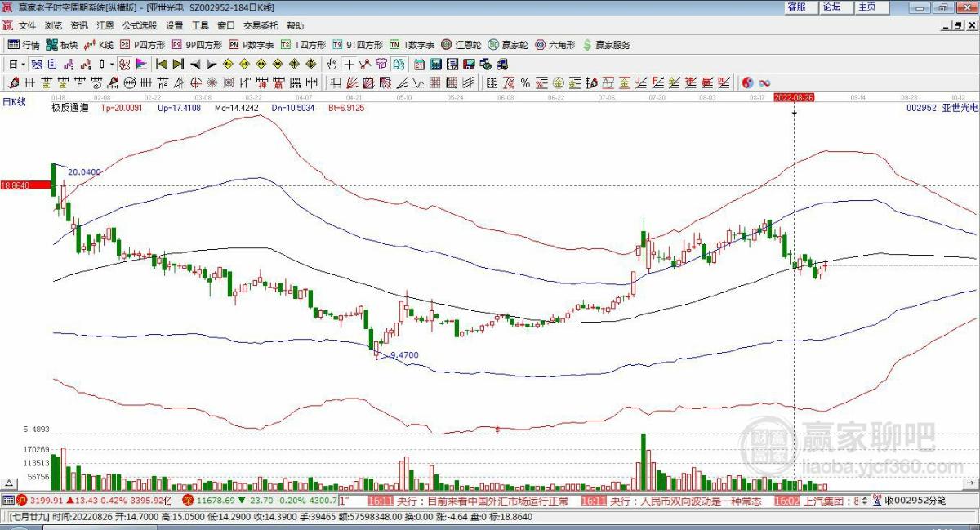Click the highlighted 2022-08-26 date marker

[x=794, y=96]
